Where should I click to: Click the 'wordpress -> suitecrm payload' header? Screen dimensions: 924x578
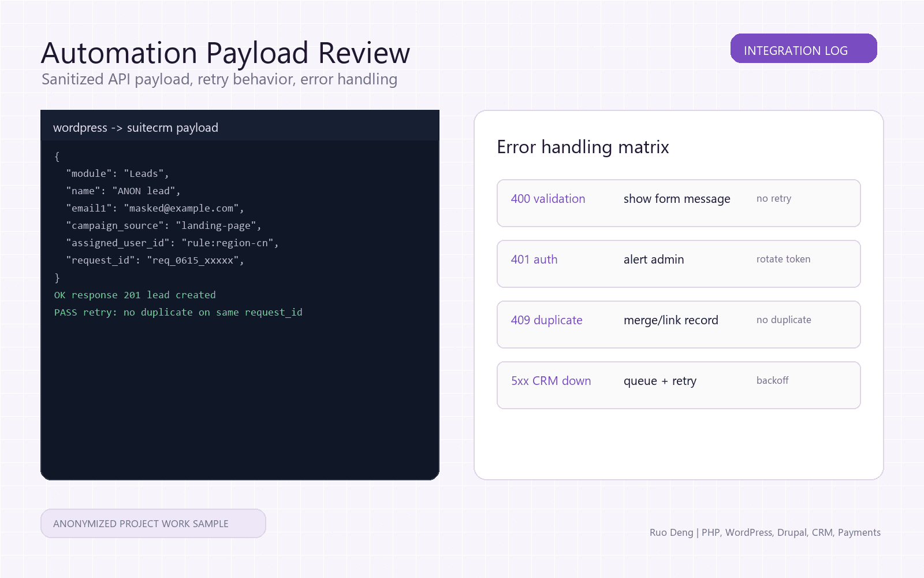point(136,128)
